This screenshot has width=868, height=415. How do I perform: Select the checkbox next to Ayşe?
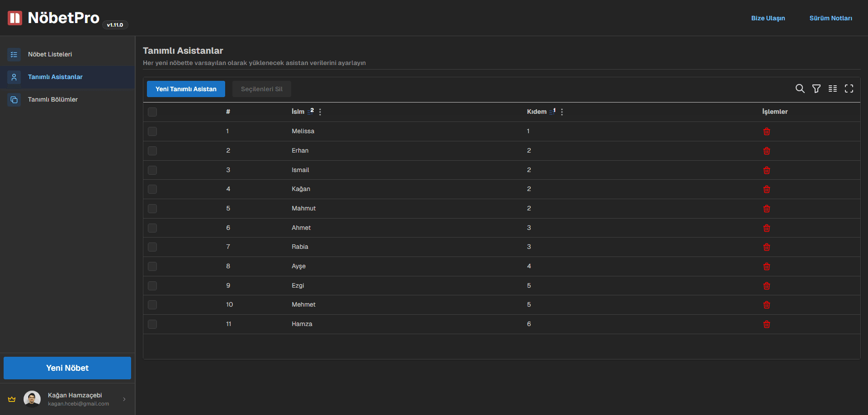pos(152,266)
